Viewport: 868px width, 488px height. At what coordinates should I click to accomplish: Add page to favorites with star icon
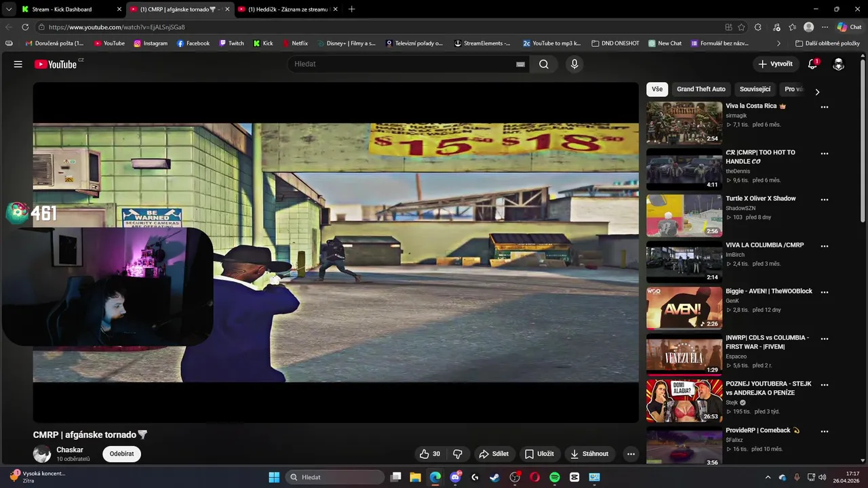[741, 27]
